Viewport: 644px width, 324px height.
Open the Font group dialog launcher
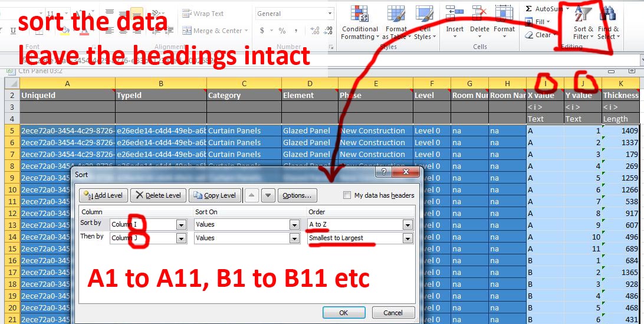pos(94,47)
